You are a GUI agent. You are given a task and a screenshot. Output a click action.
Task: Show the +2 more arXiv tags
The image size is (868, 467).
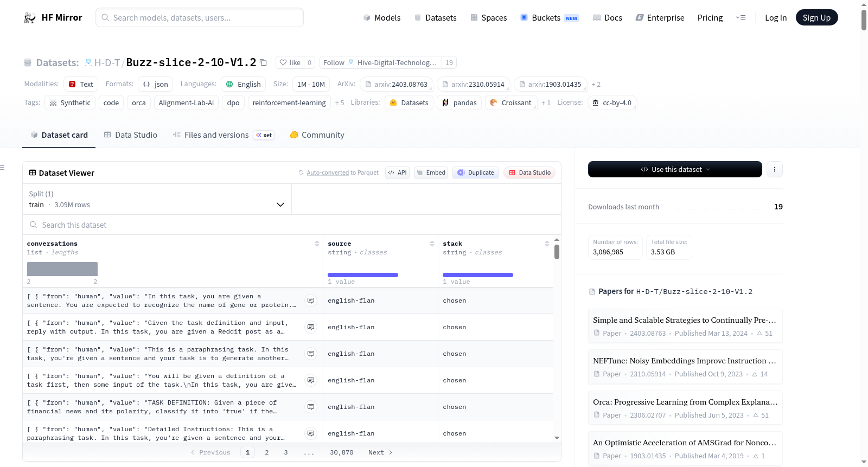pyautogui.click(x=596, y=84)
